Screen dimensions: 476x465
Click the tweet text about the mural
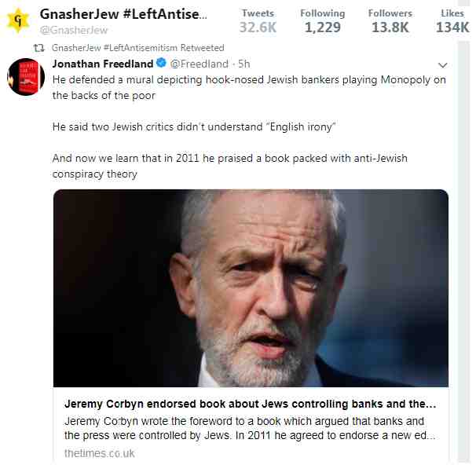tap(249, 87)
